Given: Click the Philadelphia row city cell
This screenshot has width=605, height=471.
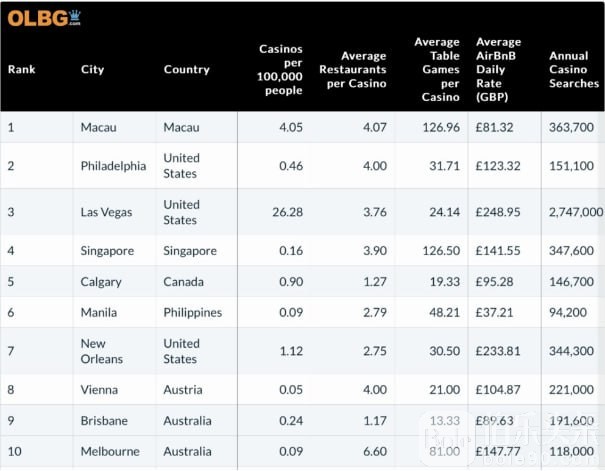Looking at the screenshot, I should click(x=113, y=166).
